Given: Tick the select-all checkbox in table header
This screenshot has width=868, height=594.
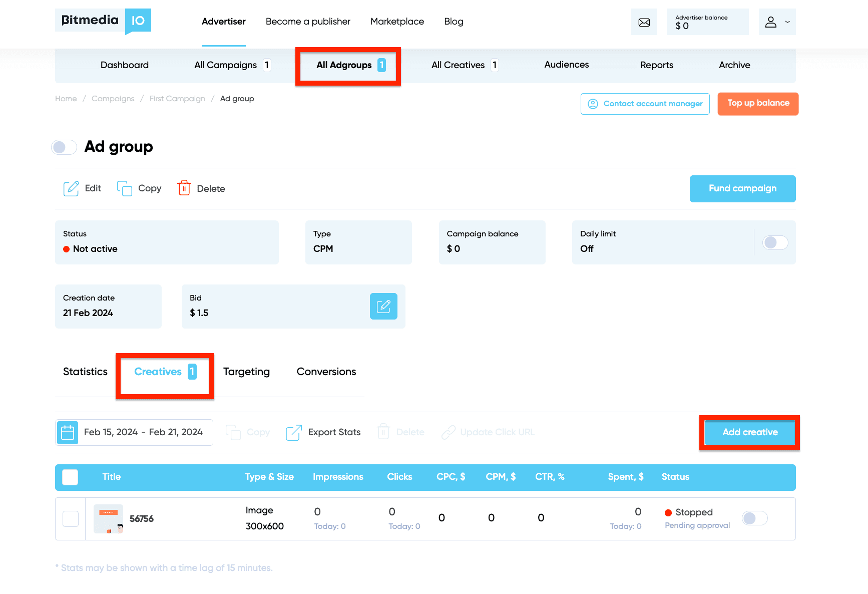Looking at the screenshot, I should tap(70, 477).
